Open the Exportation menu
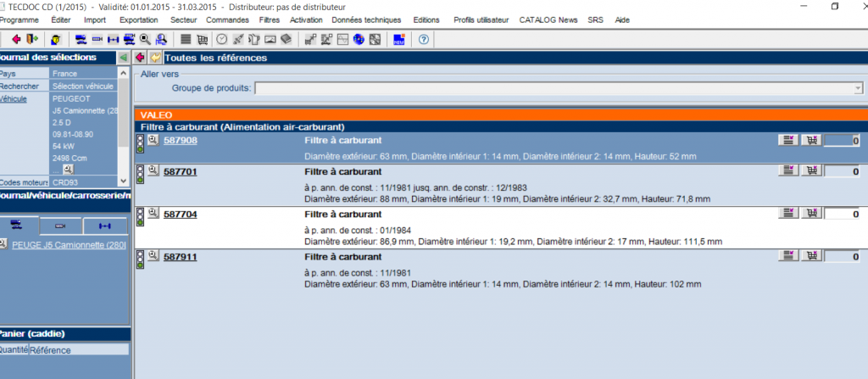Screen dimensions: 868x379 pos(138,20)
